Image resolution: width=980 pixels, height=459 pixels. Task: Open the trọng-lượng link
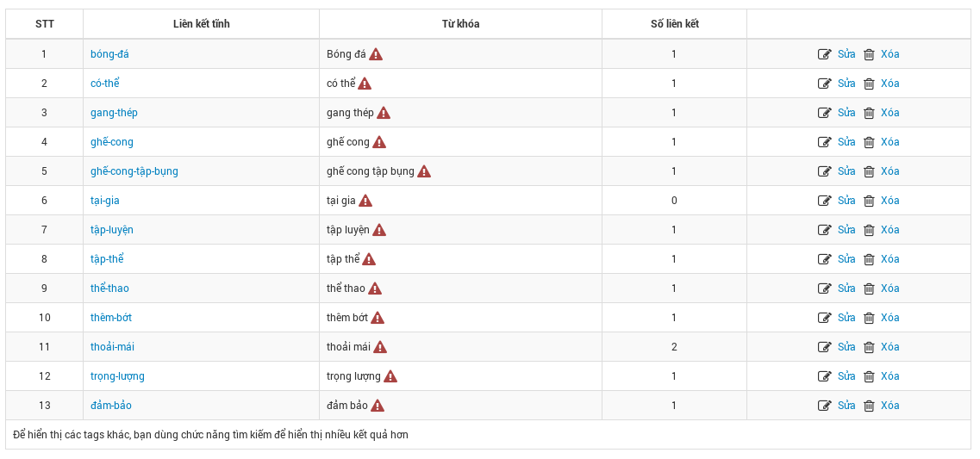click(x=117, y=376)
